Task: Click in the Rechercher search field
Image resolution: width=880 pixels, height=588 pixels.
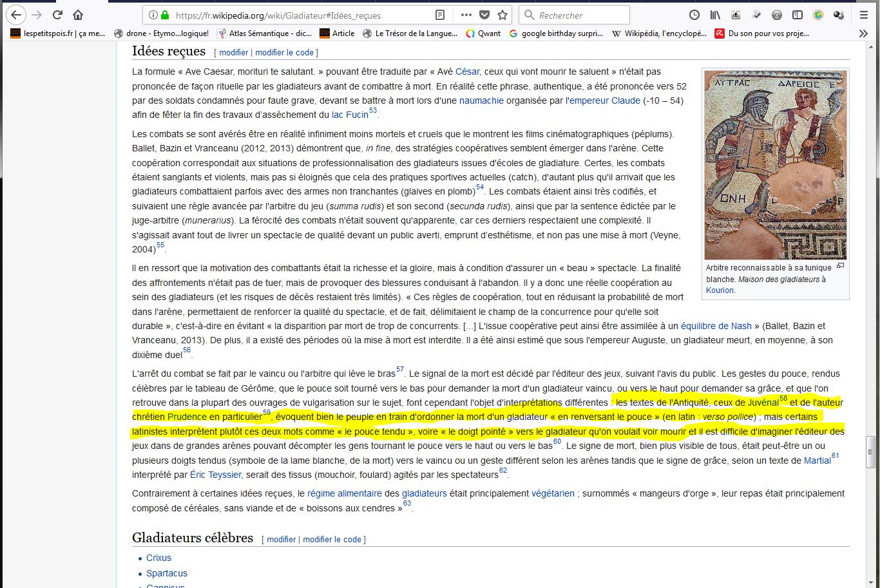Action: [x=580, y=15]
